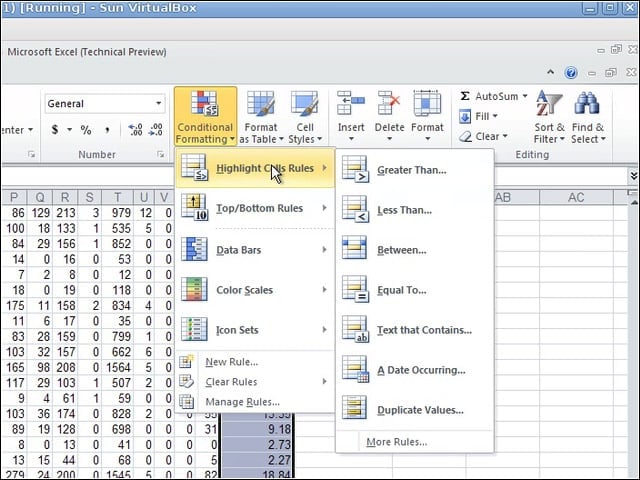Click the Fill down icon

click(465, 116)
